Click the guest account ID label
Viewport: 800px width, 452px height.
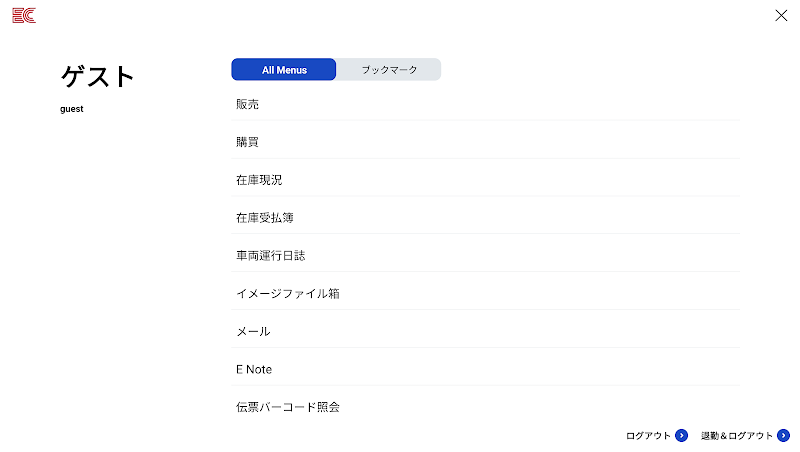[x=72, y=109]
